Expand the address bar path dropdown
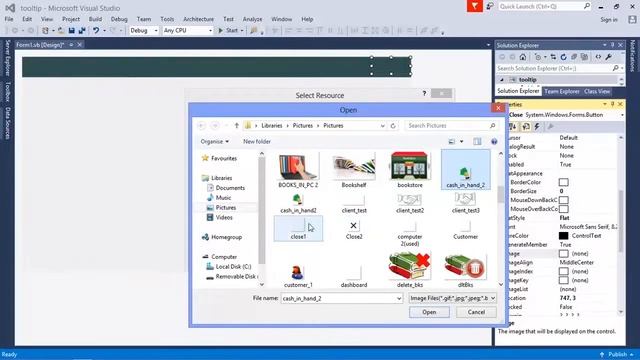The width and height of the screenshot is (640, 360). tap(382, 126)
